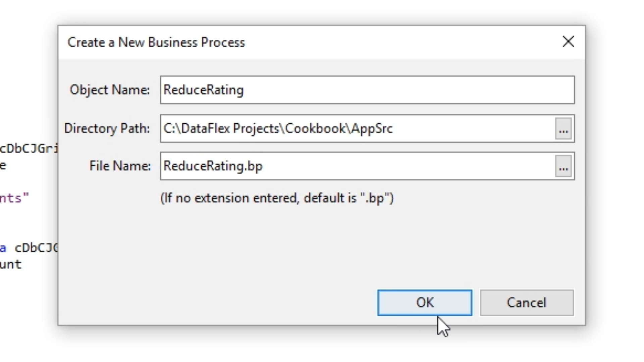This screenshot has height=362, width=644.
Task: Click the dialog title bar text
Action: coord(156,43)
